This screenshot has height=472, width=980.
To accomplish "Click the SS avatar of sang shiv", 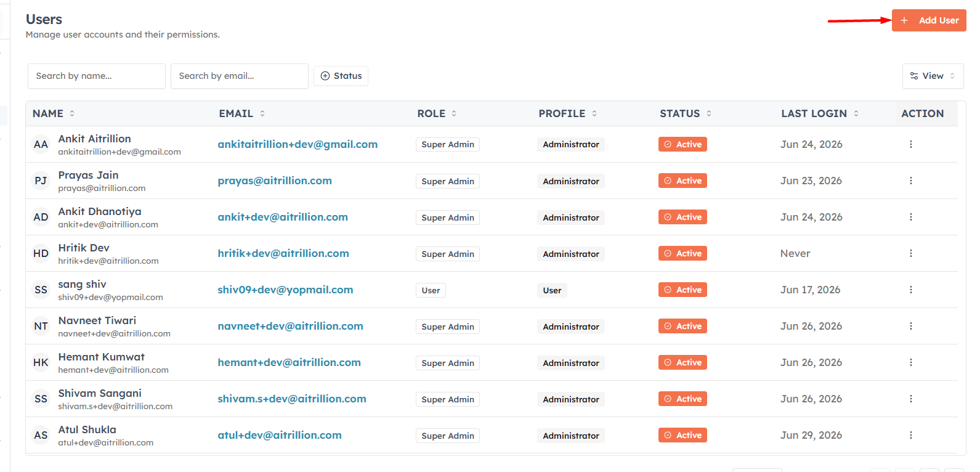I will click(41, 290).
